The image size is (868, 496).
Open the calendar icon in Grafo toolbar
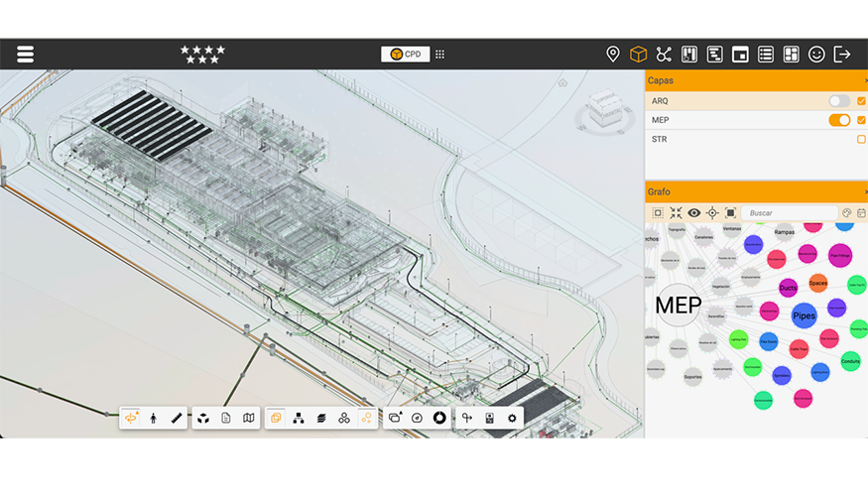coord(861,213)
